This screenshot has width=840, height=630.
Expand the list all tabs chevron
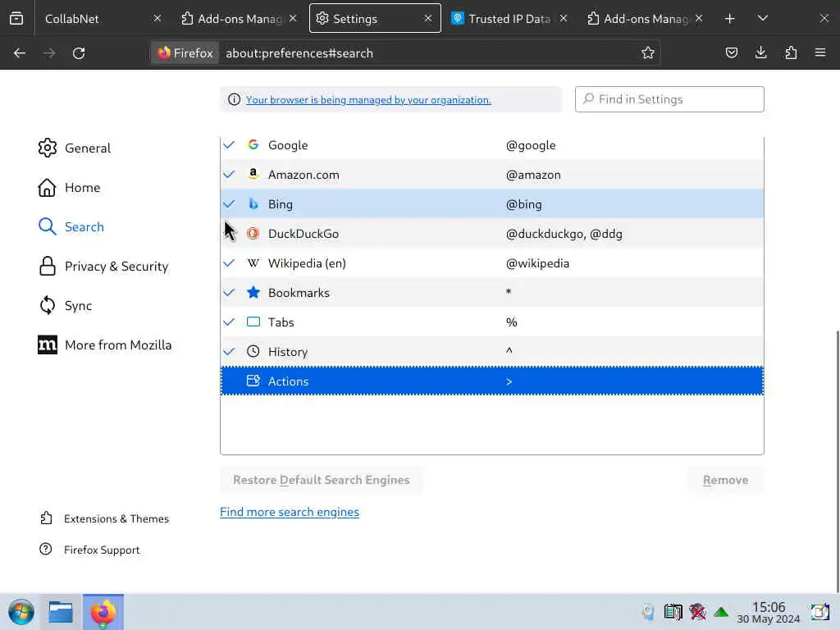click(763, 19)
